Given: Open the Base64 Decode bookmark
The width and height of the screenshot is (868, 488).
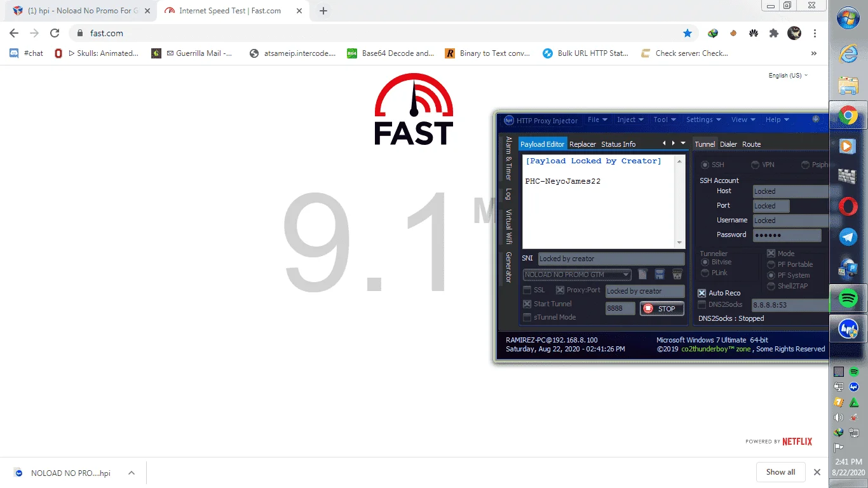Looking at the screenshot, I should [x=391, y=53].
